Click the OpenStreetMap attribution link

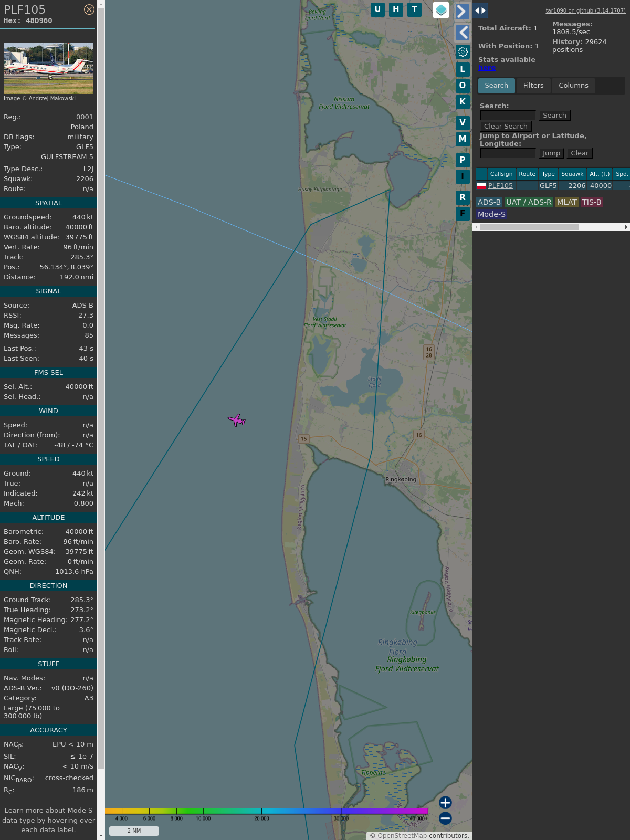[x=402, y=836]
